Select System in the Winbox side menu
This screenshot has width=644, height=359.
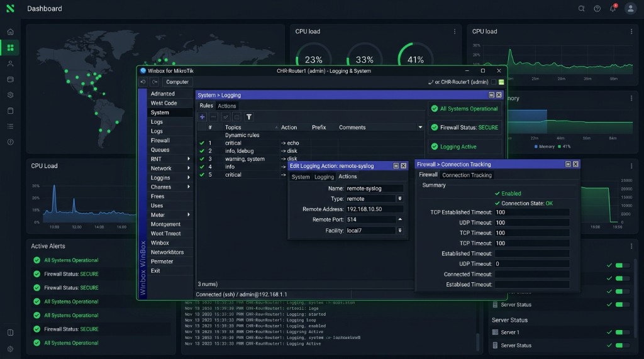click(170, 113)
